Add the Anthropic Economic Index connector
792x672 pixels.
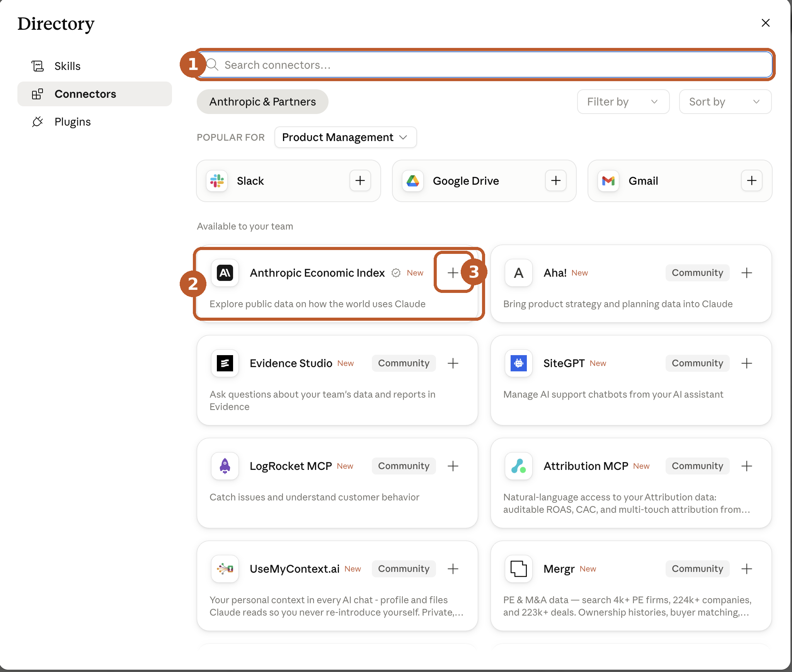pos(453,273)
